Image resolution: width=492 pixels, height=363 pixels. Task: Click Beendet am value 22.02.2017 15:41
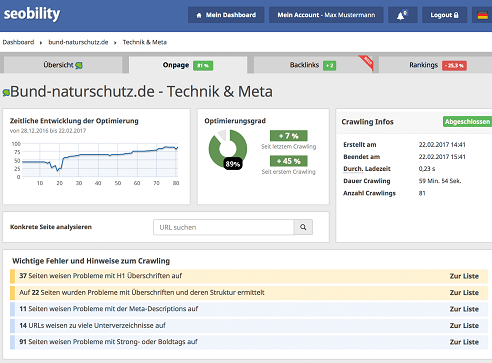click(x=442, y=157)
